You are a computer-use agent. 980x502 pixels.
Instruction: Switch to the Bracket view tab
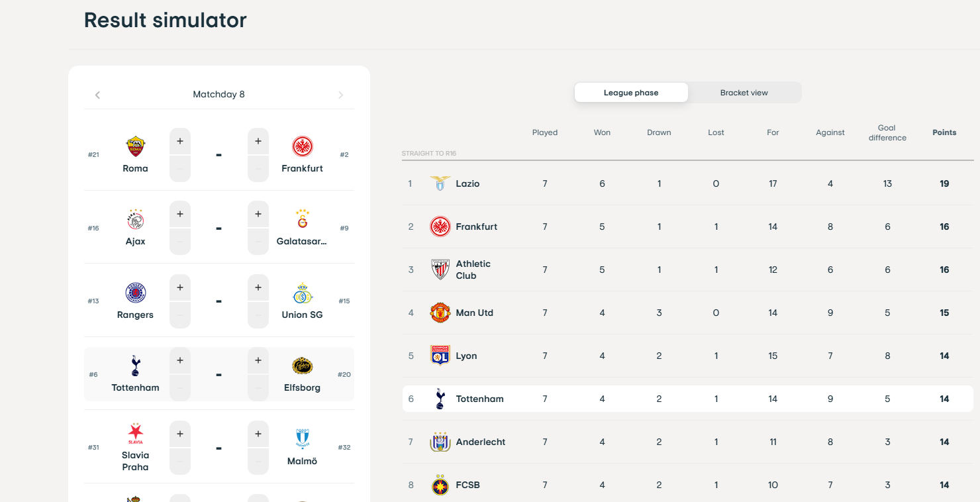(x=744, y=93)
